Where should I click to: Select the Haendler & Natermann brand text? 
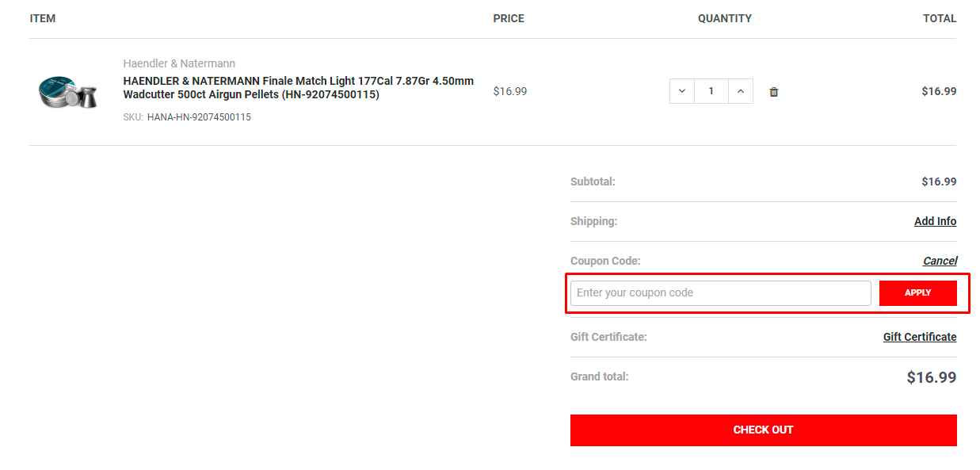click(179, 63)
